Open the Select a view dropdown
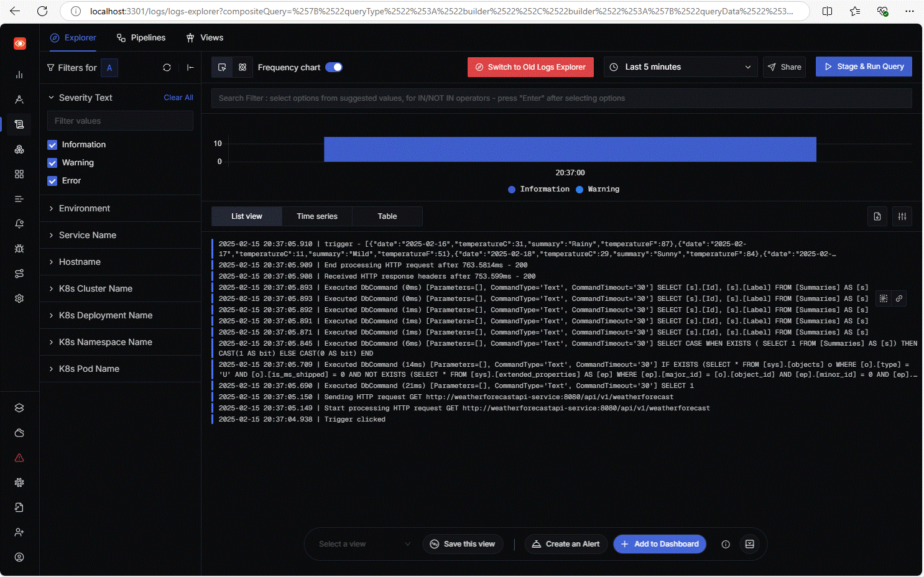The width and height of the screenshot is (924, 577). pos(364,544)
